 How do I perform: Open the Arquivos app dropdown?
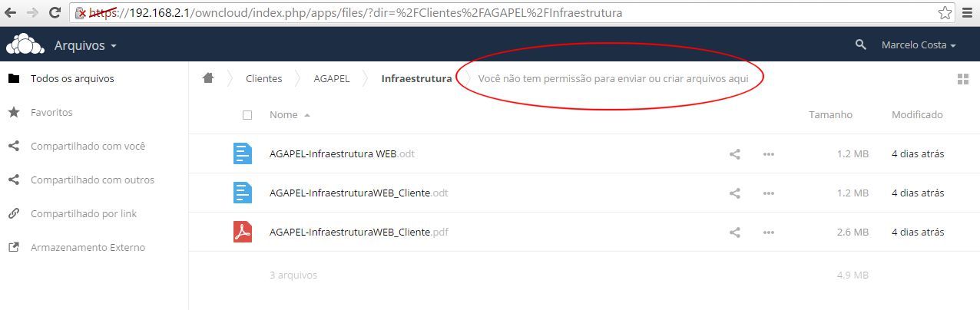85,45
